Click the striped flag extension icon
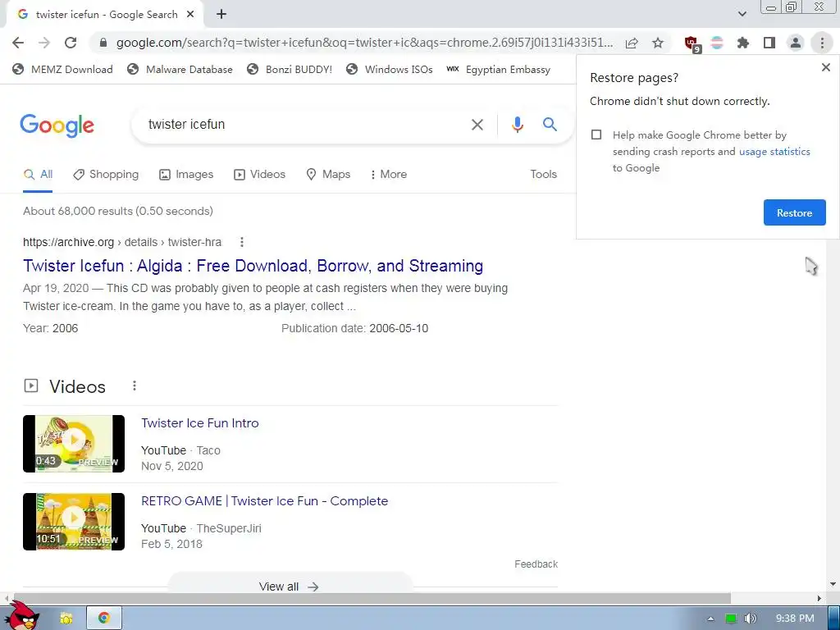 click(717, 43)
